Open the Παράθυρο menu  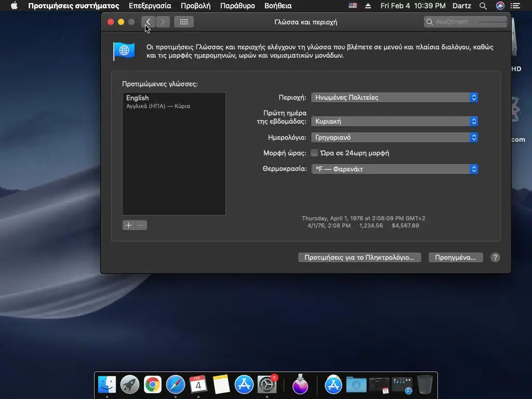[237, 6]
